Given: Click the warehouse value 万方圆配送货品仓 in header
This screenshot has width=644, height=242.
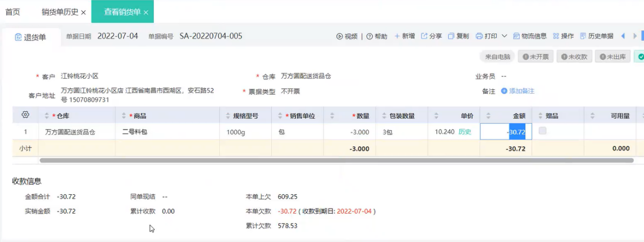Looking at the screenshot, I should [306, 76].
